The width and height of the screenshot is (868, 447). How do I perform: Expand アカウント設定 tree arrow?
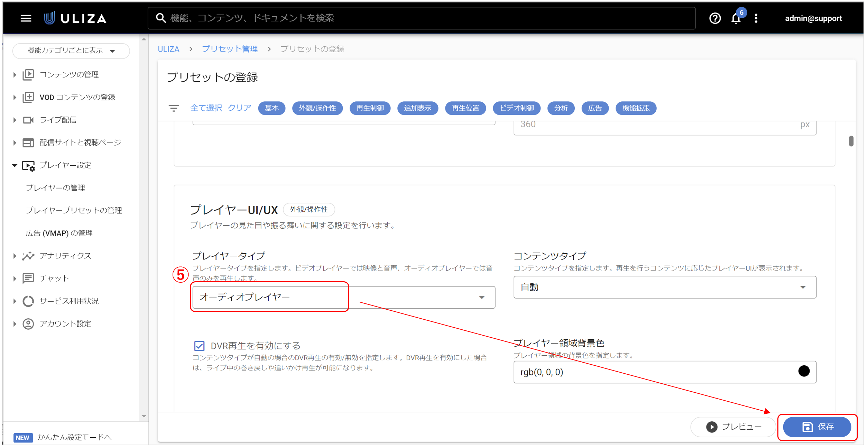[x=15, y=324]
